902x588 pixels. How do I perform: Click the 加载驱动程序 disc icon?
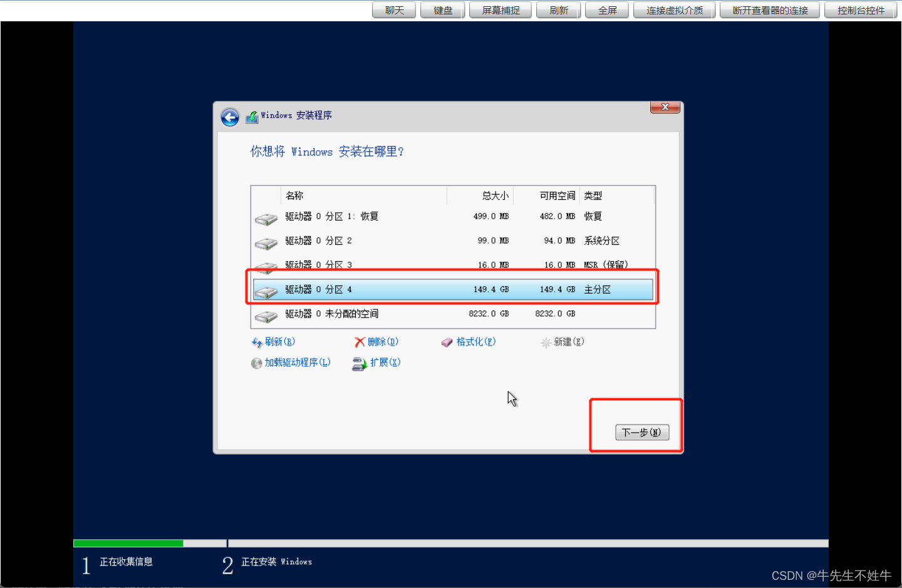click(256, 363)
